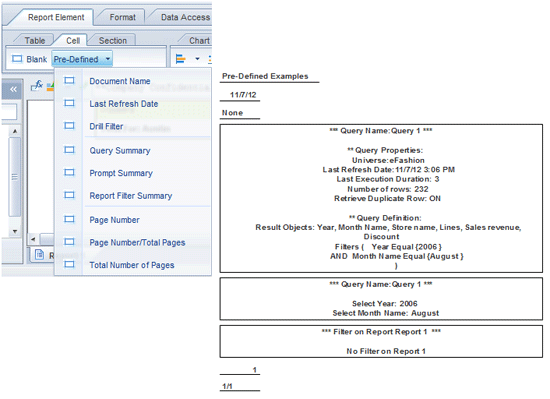This screenshot has height=399, width=550.
Task: Click icon beside Query Summary entry
Action: (69, 150)
